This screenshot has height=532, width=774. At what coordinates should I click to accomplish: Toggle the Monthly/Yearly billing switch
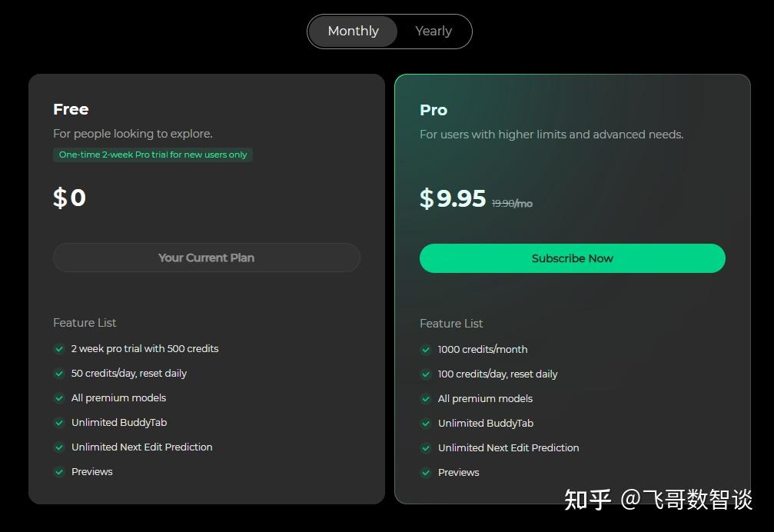click(x=390, y=31)
